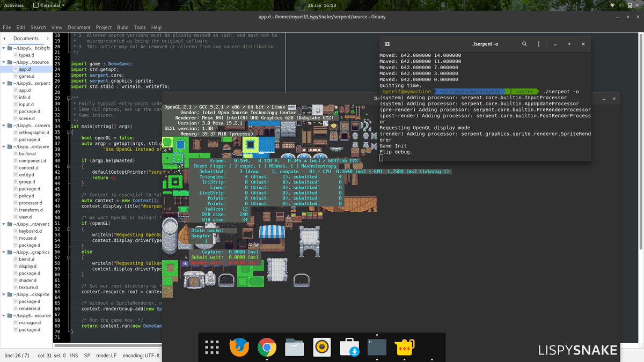Open search in the ./serpent -o terminal
644x362 pixels.
[524, 44]
